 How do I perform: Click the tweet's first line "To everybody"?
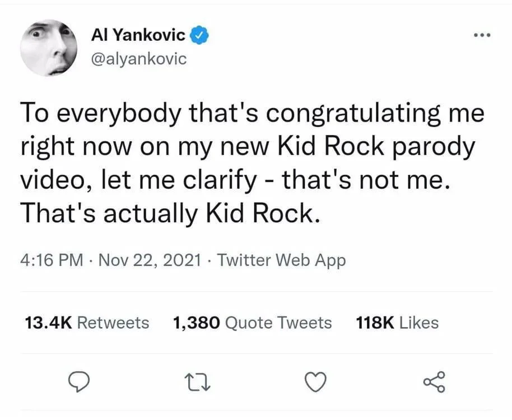100,114
